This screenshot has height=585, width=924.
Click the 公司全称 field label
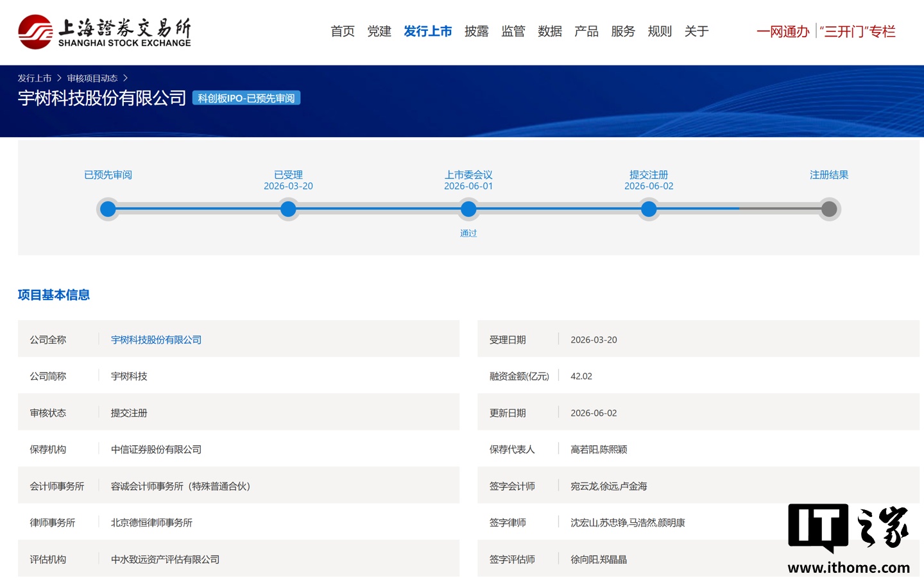48,340
